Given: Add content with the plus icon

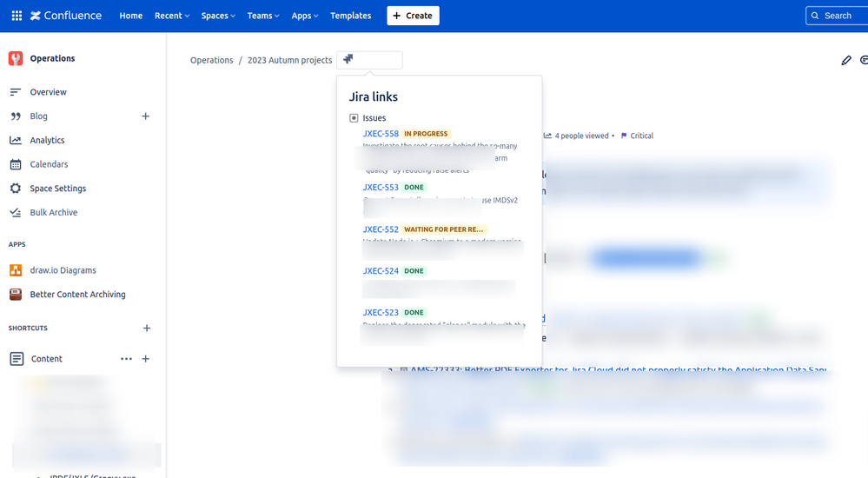Looking at the screenshot, I should [x=146, y=359].
